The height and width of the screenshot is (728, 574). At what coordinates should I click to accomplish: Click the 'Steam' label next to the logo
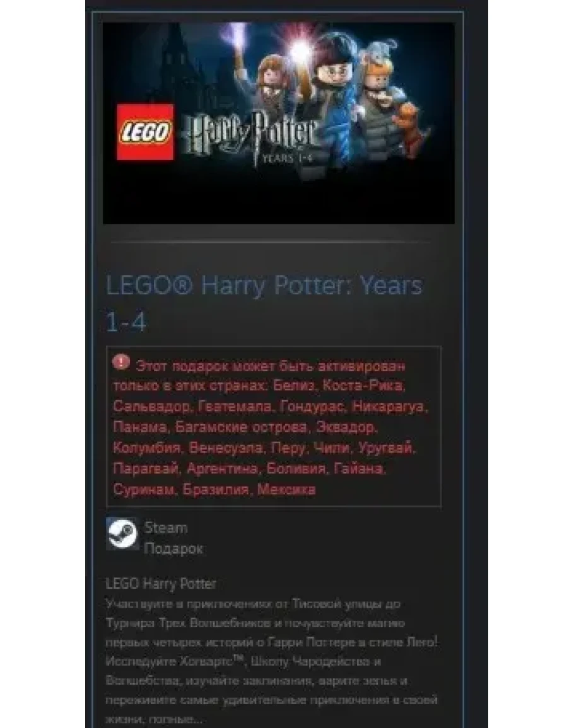(166, 528)
